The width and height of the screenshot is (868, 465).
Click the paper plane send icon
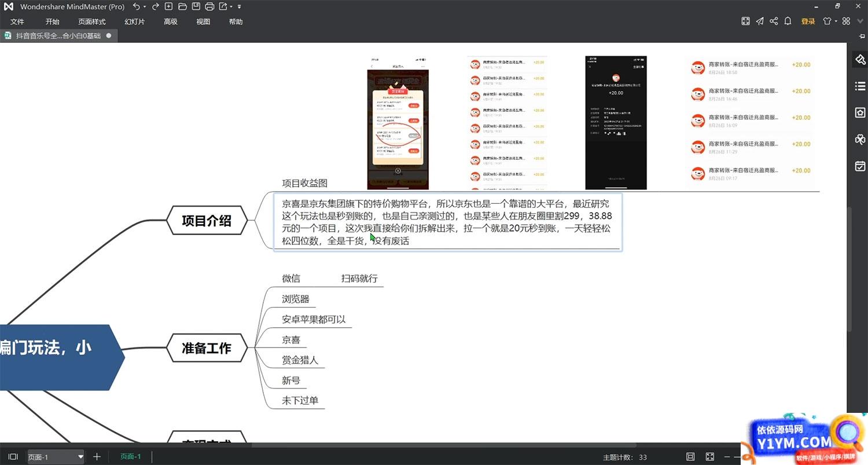pyautogui.click(x=760, y=21)
